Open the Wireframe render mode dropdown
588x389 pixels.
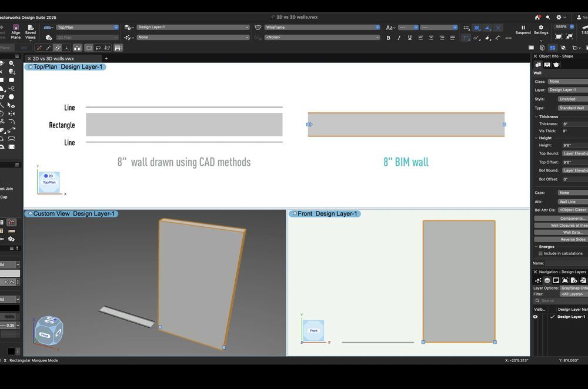[321, 27]
